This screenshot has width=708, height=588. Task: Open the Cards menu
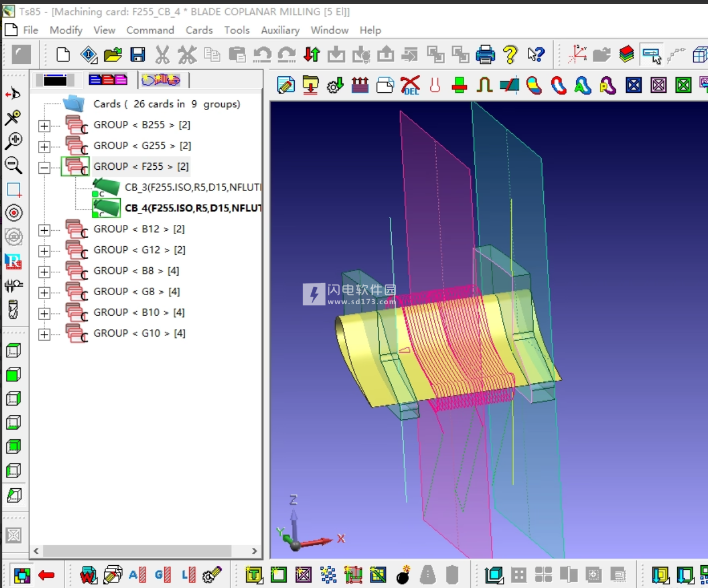199,30
